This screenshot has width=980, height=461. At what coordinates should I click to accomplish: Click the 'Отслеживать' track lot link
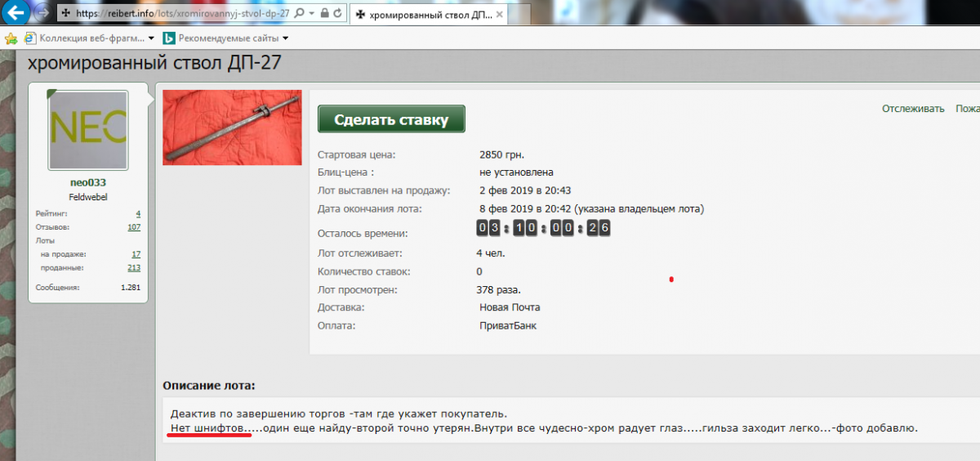913,109
